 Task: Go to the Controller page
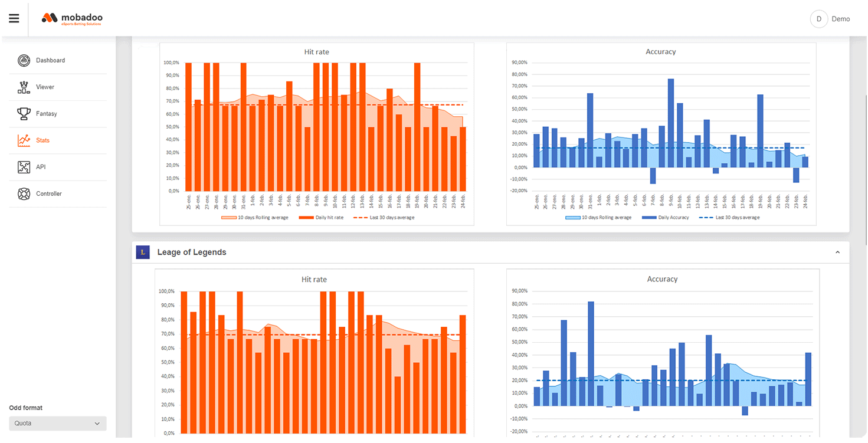tap(49, 193)
